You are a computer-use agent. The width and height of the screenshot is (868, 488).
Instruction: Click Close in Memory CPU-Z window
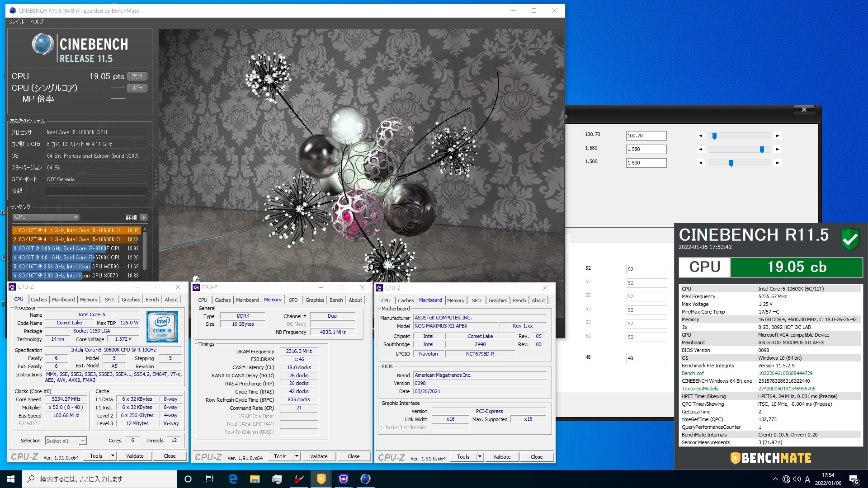click(354, 456)
